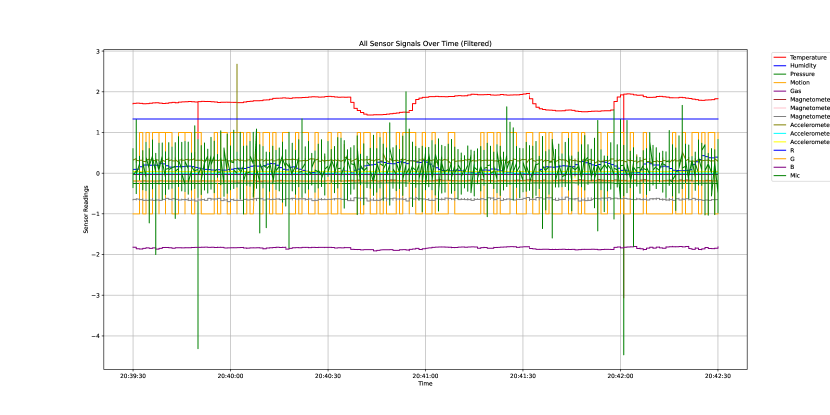This screenshot has height=415, width=830.
Task: Click the 'Sensor Readings' y-axis label
Action: [85, 209]
